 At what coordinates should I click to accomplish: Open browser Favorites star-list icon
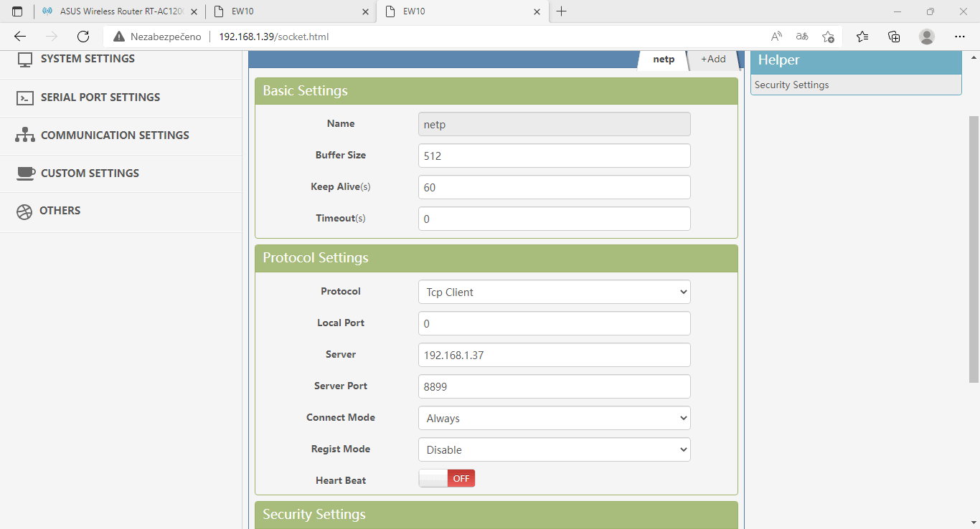tap(862, 37)
